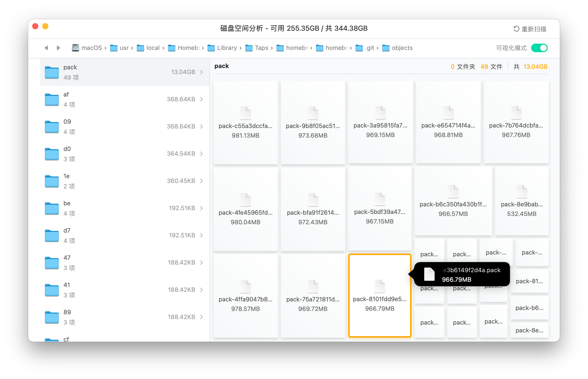
Task: Click the rescan circular arrow icon
Action: tap(516, 29)
